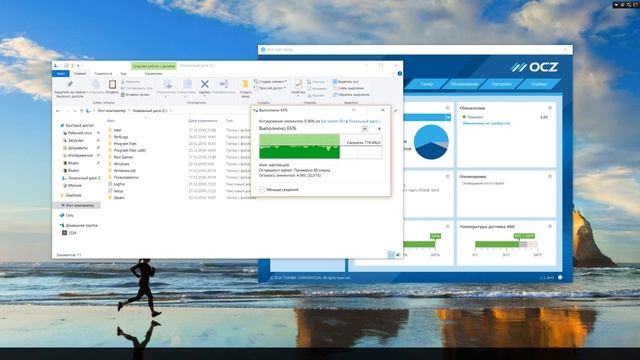Screen dimensions: 640x360
Task: Switch Explorer to details view
Action: pos(391,255)
